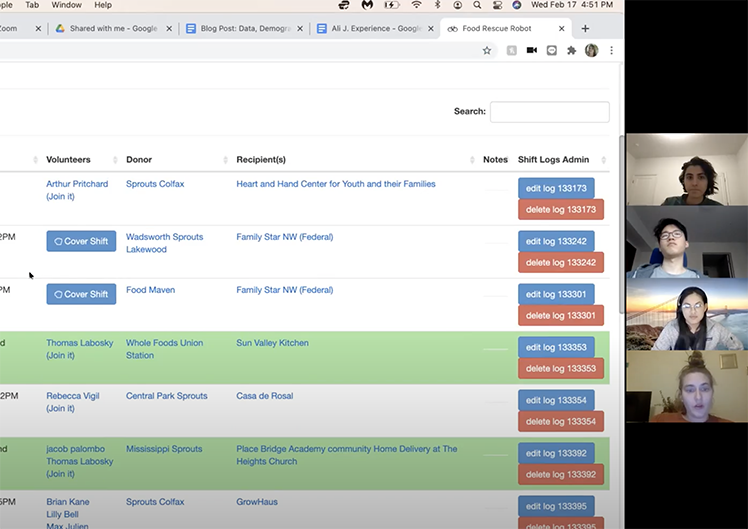748x529 pixels.
Task: Close the Shared with me tab
Action: [169, 29]
